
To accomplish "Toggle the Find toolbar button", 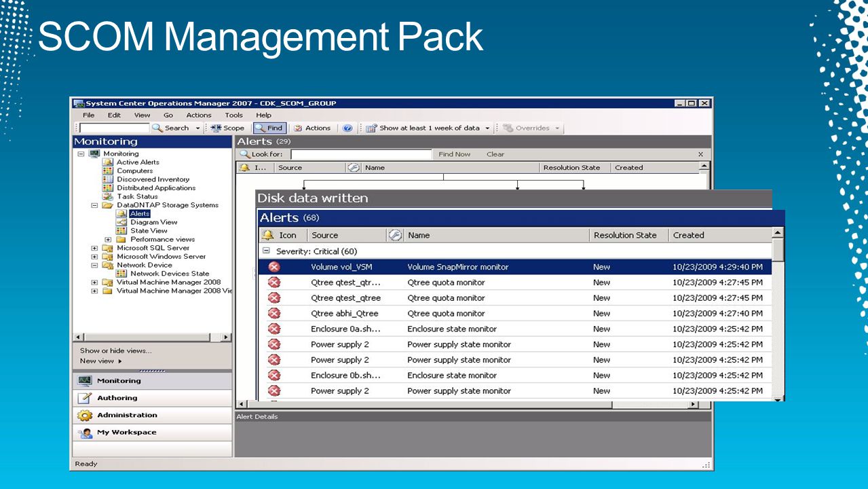I will 269,128.
